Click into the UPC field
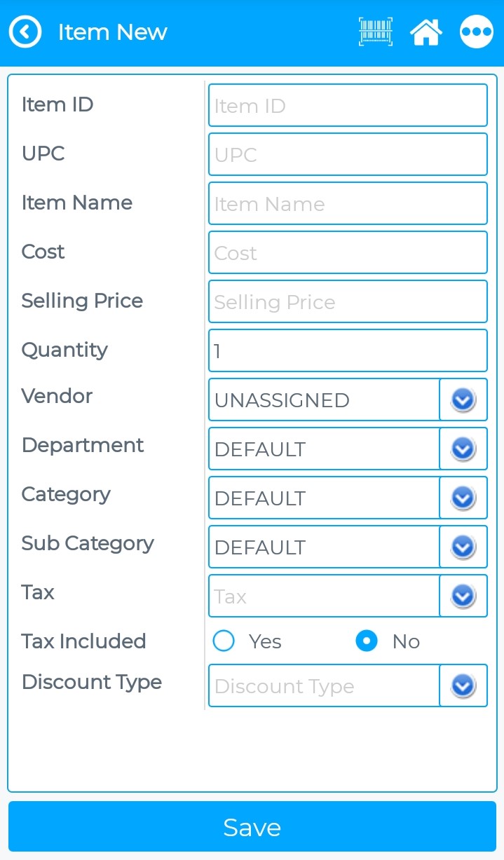Screen dimensions: 504x860 (348, 155)
